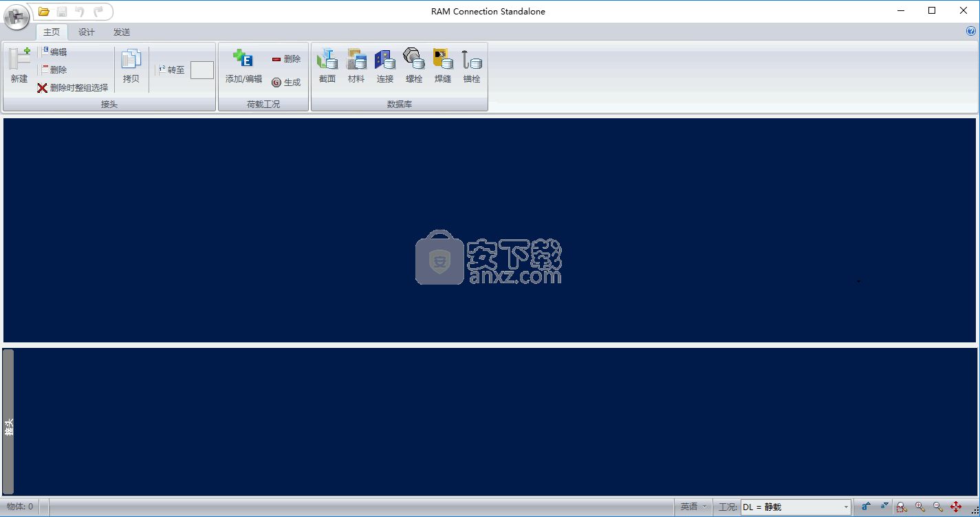Click the open folder icon in quick access toolbar
This screenshot has height=517, width=980.
(x=44, y=11)
